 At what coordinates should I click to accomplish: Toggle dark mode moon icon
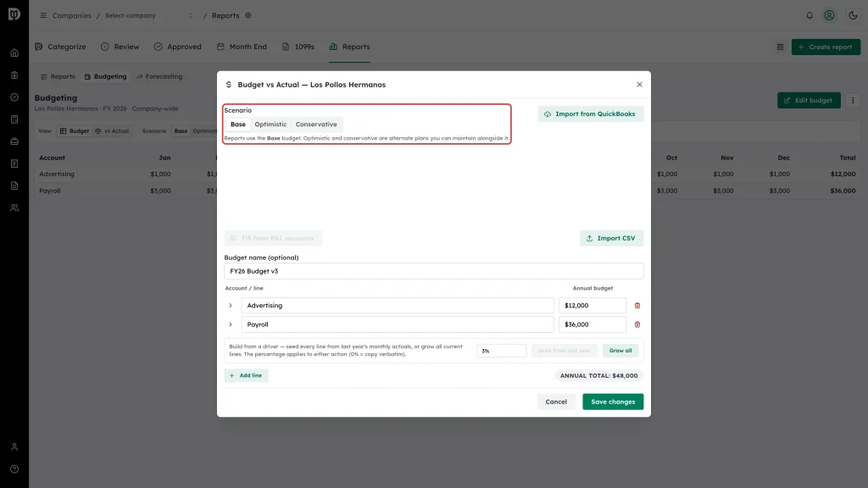[853, 15]
